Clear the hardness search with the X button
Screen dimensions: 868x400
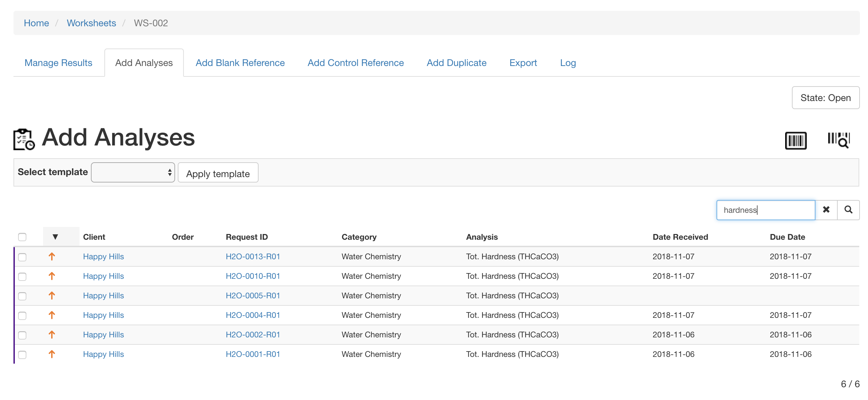[x=826, y=210]
